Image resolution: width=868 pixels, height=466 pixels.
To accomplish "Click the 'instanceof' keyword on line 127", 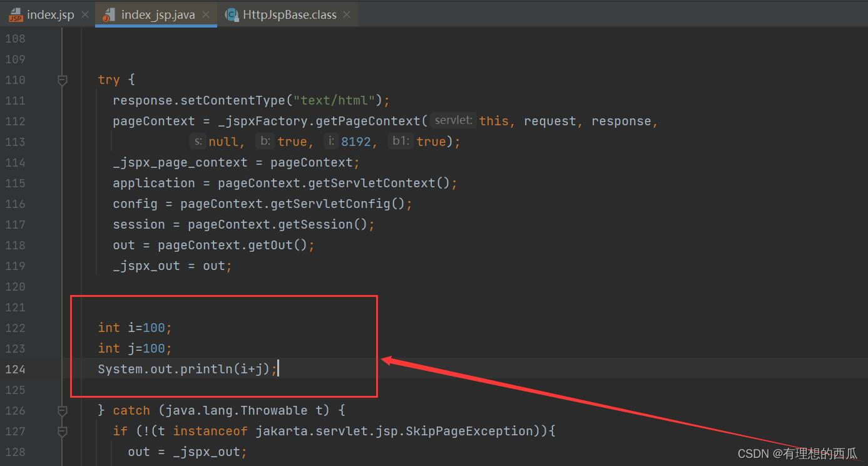I will [210, 431].
